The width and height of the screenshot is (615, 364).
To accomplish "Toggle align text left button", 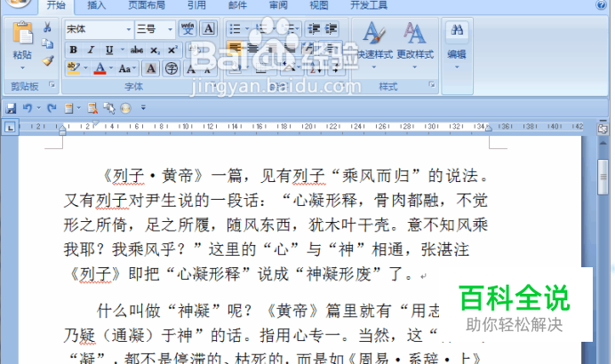I will point(235,48).
